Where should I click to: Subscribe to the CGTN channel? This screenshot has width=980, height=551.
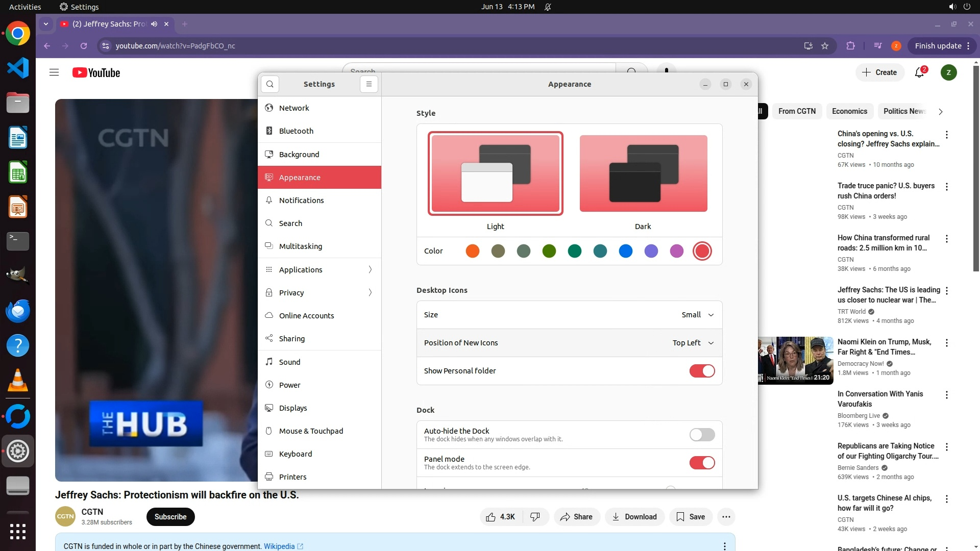coord(170,517)
